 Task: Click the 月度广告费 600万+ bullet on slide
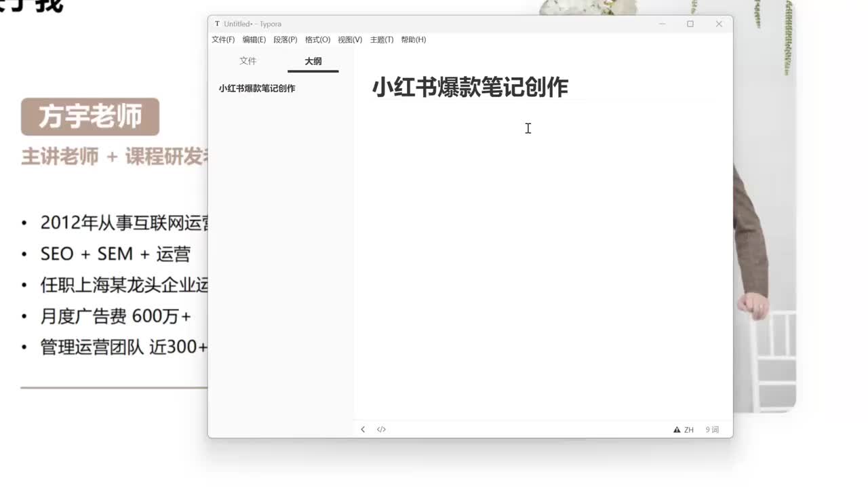(116, 316)
